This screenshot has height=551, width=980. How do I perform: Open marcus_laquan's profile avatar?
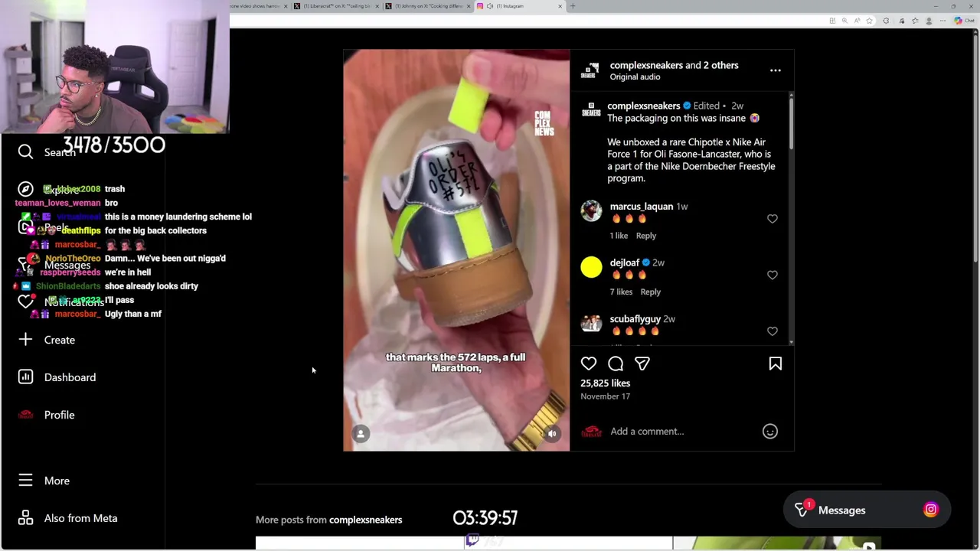(591, 210)
